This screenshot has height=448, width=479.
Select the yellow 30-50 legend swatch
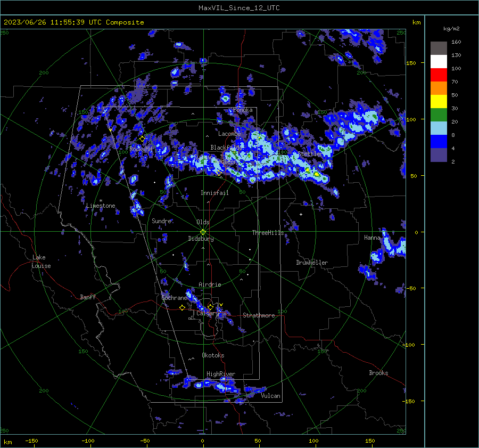point(439,102)
